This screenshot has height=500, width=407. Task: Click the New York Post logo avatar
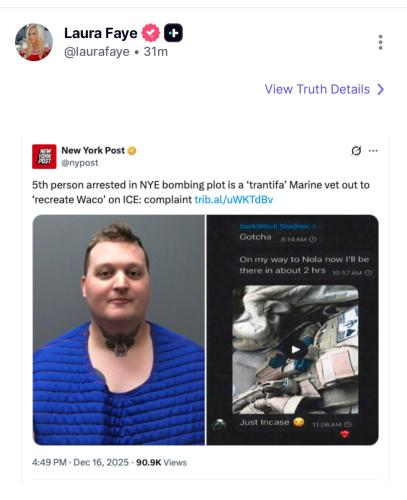pos(44,156)
